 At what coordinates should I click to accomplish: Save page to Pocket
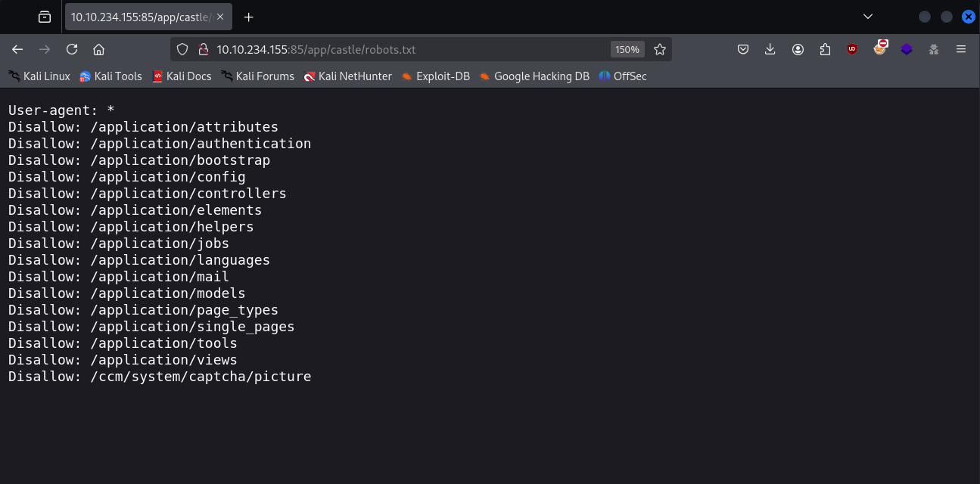tap(743, 49)
